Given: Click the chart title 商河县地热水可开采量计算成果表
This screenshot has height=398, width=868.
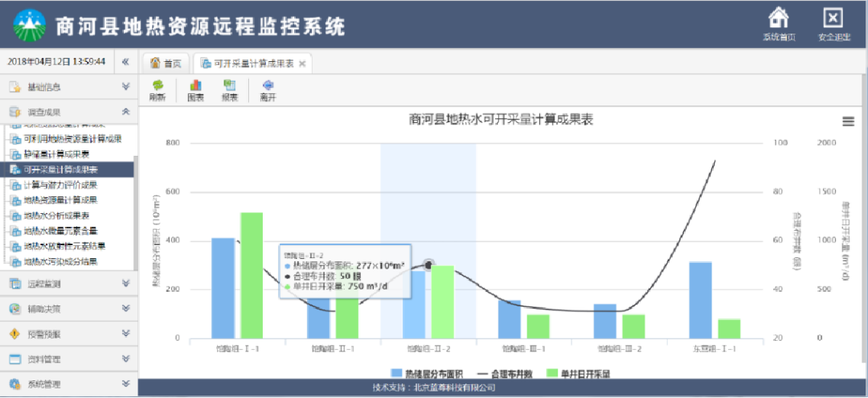Looking at the screenshot, I should point(501,120).
